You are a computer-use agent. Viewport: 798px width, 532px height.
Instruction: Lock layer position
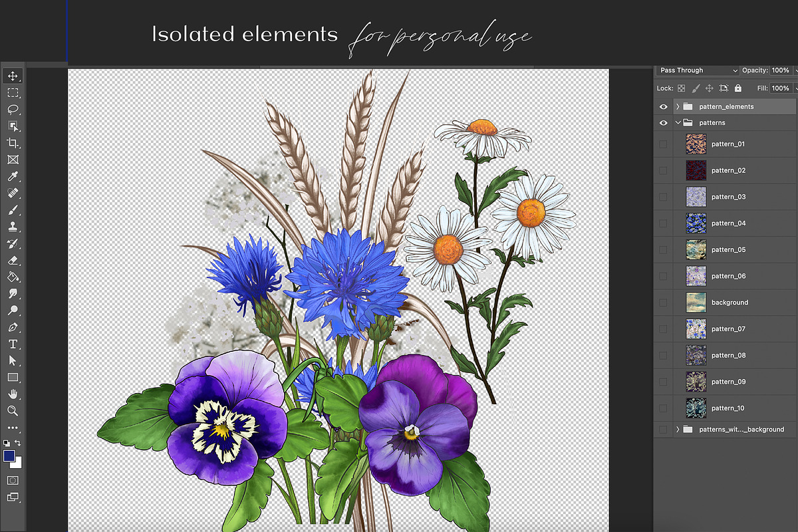pyautogui.click(x=710, y=88)
